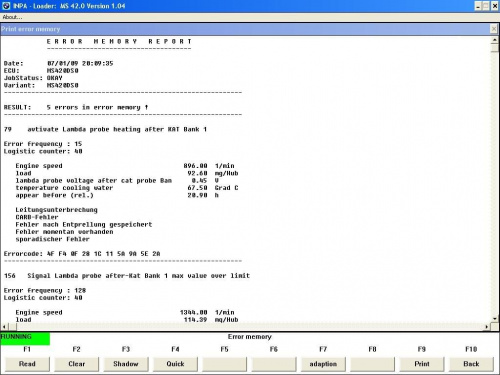Click the ECU value MS420DS0
The height and width of the screenshot is (375, 500).
[63, 71]
